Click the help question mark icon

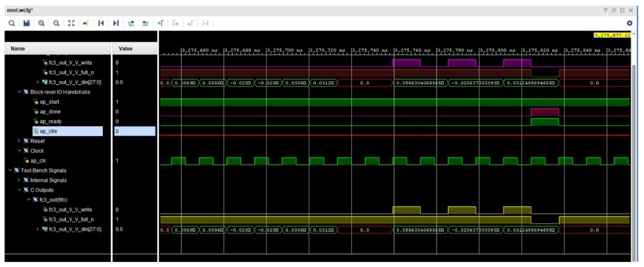point(605,10)
